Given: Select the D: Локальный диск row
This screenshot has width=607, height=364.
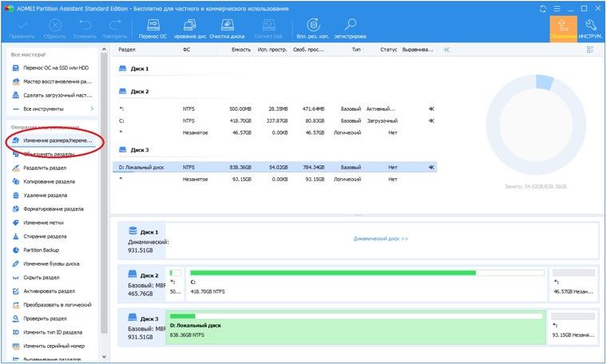Looking at the screenshot, I should point(275,168).
